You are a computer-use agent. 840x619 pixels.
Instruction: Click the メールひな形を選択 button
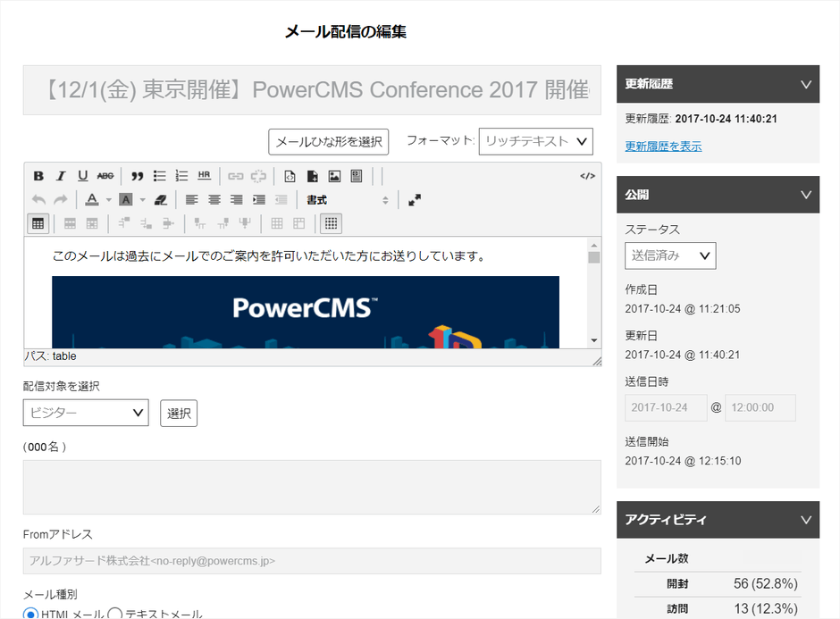tap(328, 141)
